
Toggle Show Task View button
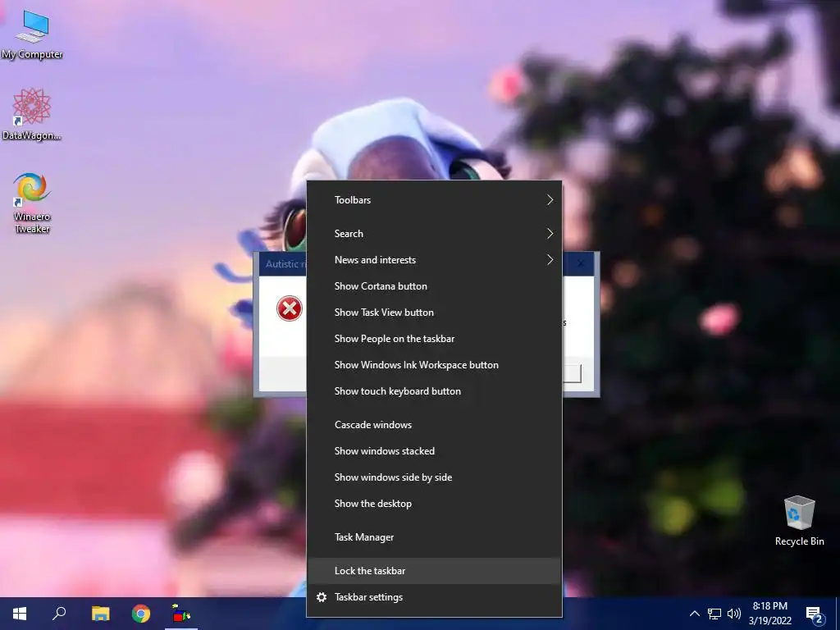[x=434, y=313]
